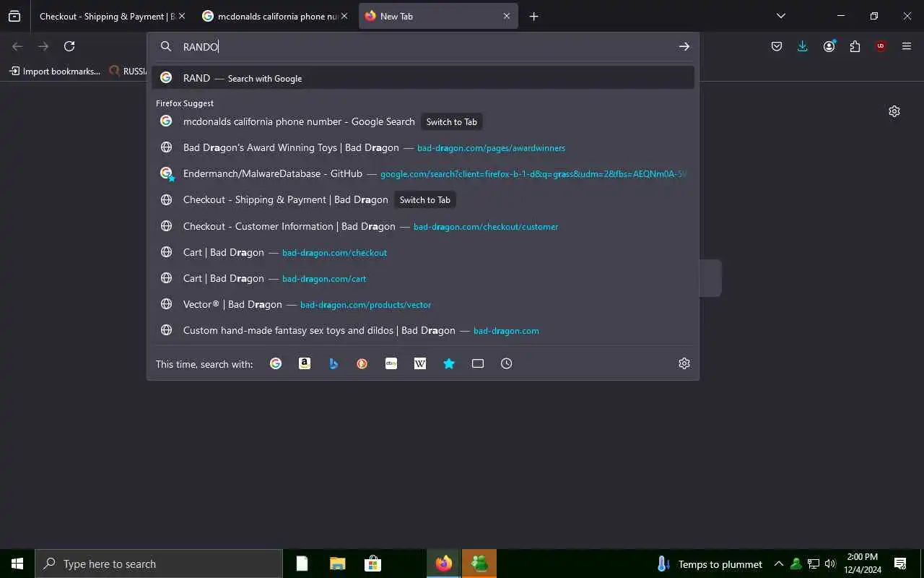Screen dimensions: 924x578
Task: Search bookmarks with the star icon
Action: (449, 363)
